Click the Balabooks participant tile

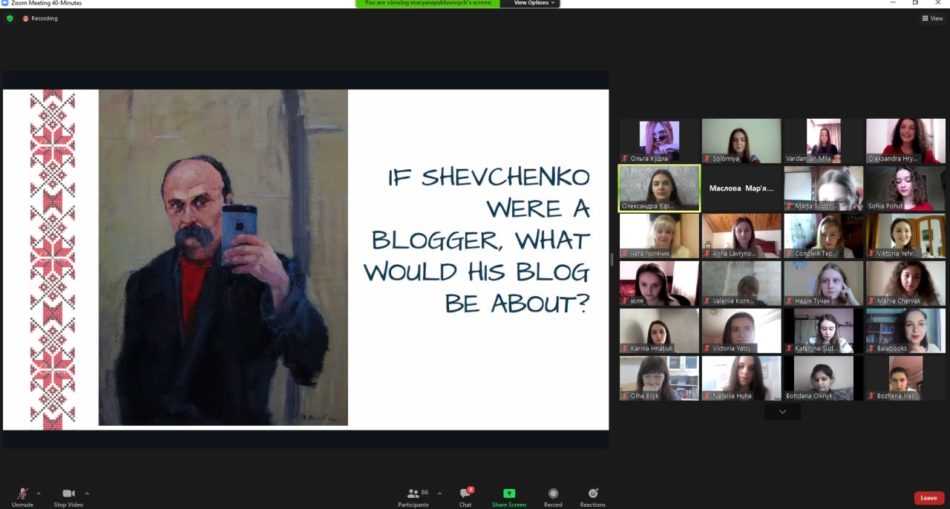pos(905,330)
